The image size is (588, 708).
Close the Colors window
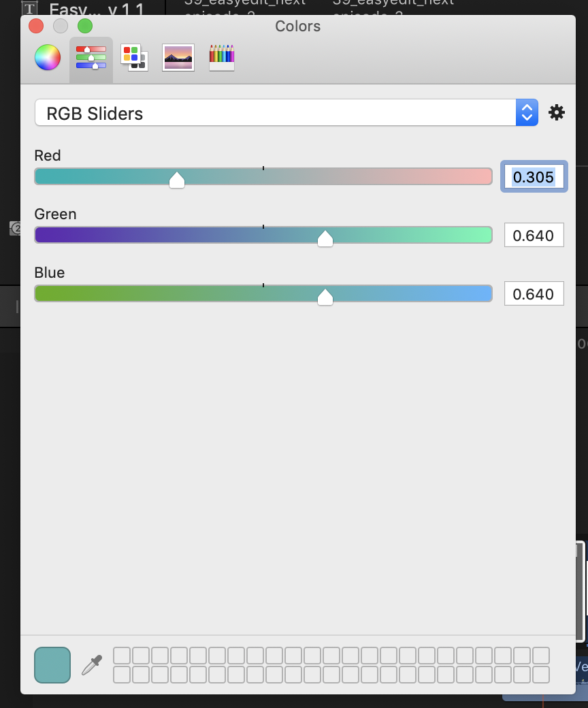tap(36, 27)
